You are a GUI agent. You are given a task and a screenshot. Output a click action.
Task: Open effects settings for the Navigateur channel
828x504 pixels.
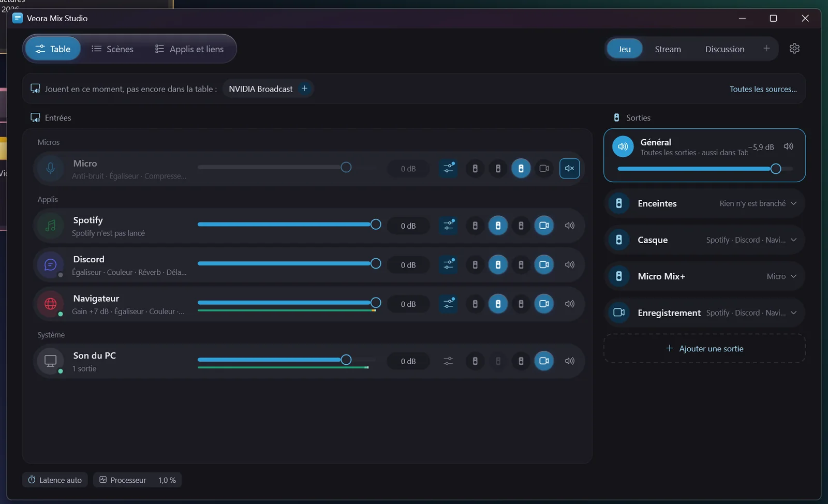pos(448,304)
